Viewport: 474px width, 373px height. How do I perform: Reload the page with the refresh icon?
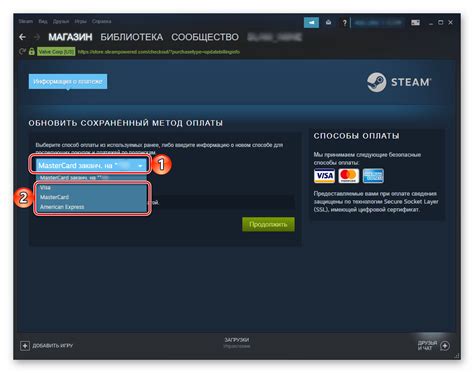coord(22,52)
